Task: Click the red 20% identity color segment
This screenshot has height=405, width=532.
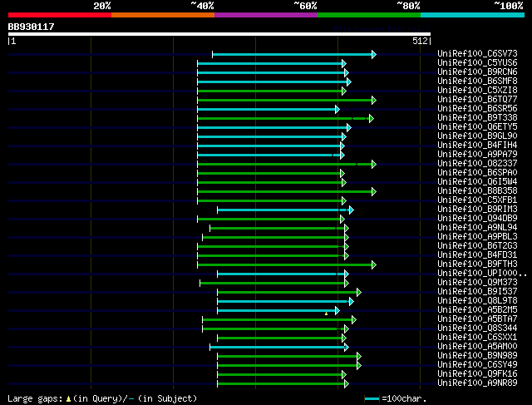Action: 60,15
